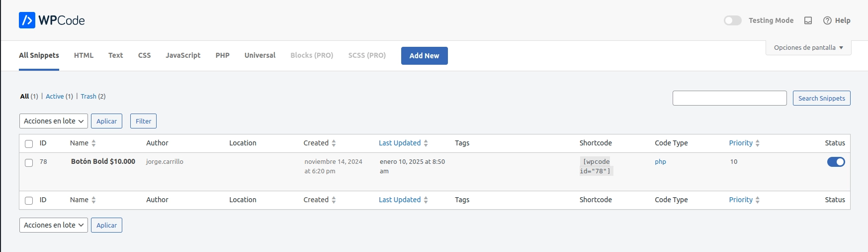Open the inbox notifications icon
This screenshot has width=868, height=252.
pyautogui.click(x=808, y=20)
